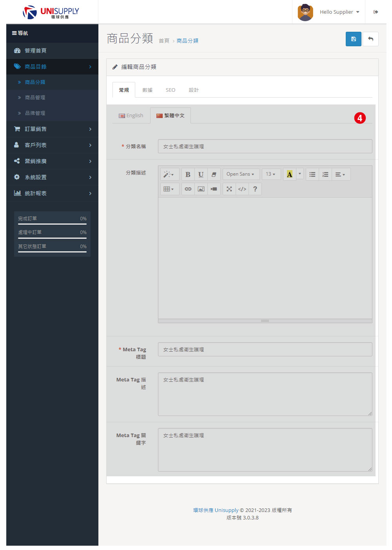This screenshot has width=392, height=550.
Task: Toggle editor fullscreen mode icon
Action: tap(229, 189)
